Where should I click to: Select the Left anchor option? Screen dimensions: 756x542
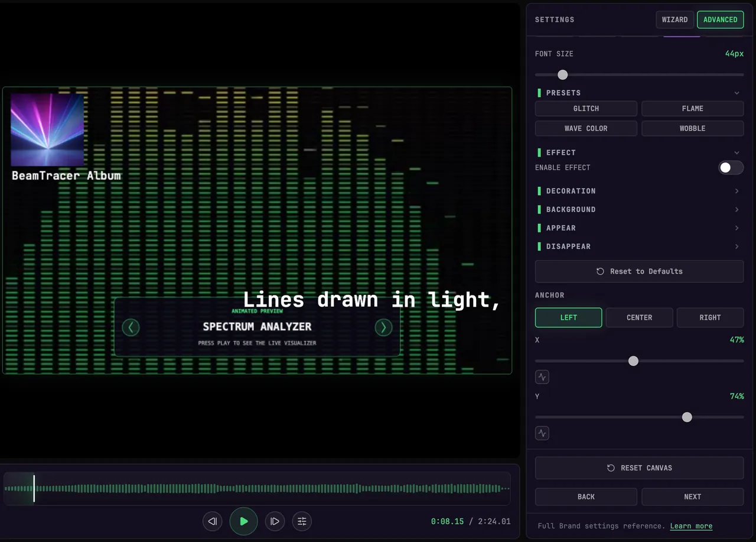click(568, 317)
